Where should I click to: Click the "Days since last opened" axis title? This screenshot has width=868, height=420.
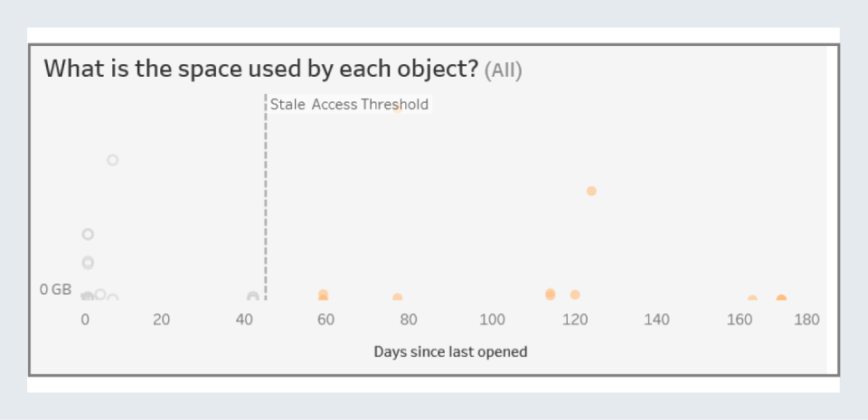click(x=450, y=351)
